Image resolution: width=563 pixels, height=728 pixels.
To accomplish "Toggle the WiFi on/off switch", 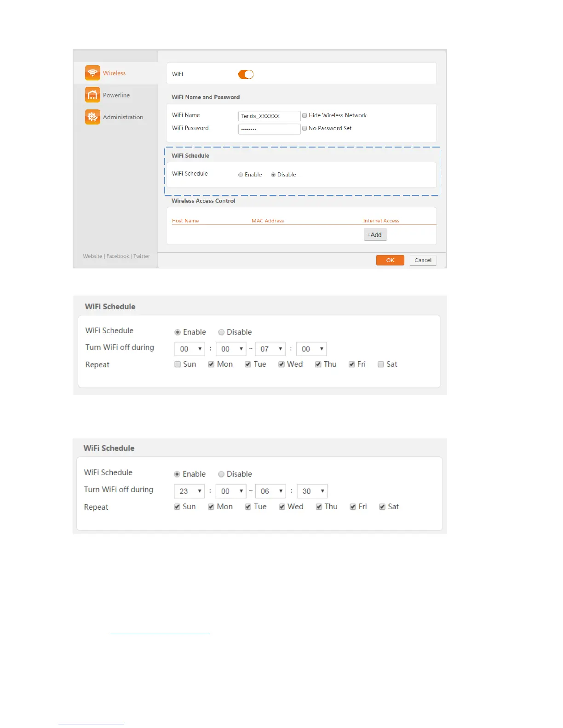I will pyautogui.click(x=246, y=74).
